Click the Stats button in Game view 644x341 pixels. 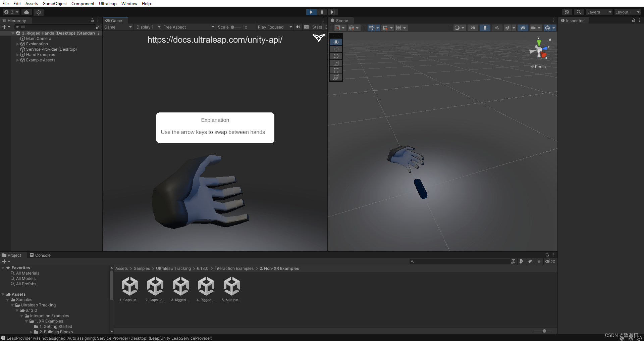click(x=317, y=27)
